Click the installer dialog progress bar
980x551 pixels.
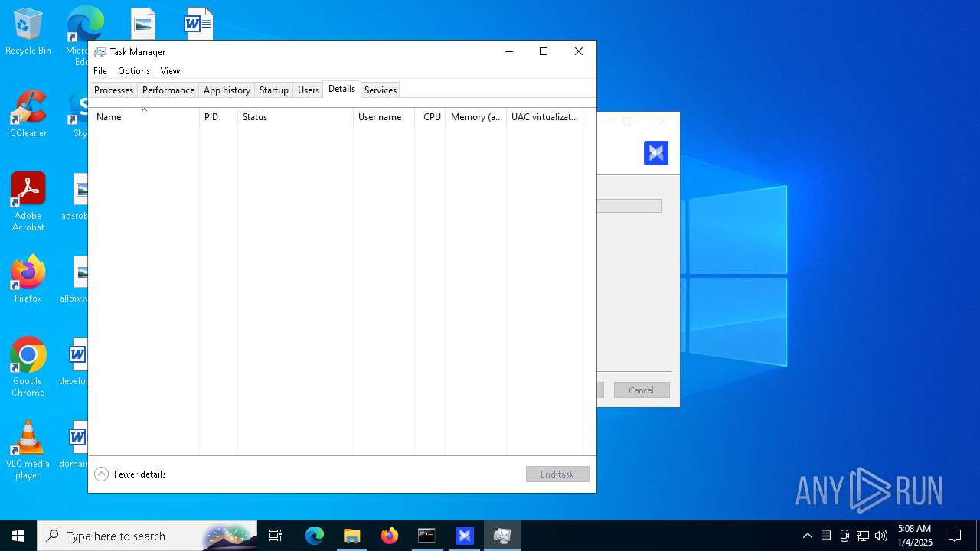(x=629, y=206)
